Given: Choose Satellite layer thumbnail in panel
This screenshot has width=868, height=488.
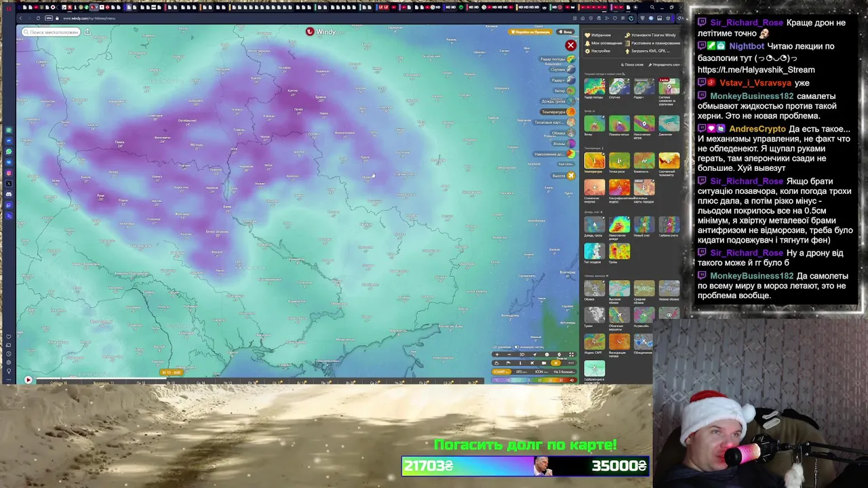Looking at the screenshot, I should point(620,86).
